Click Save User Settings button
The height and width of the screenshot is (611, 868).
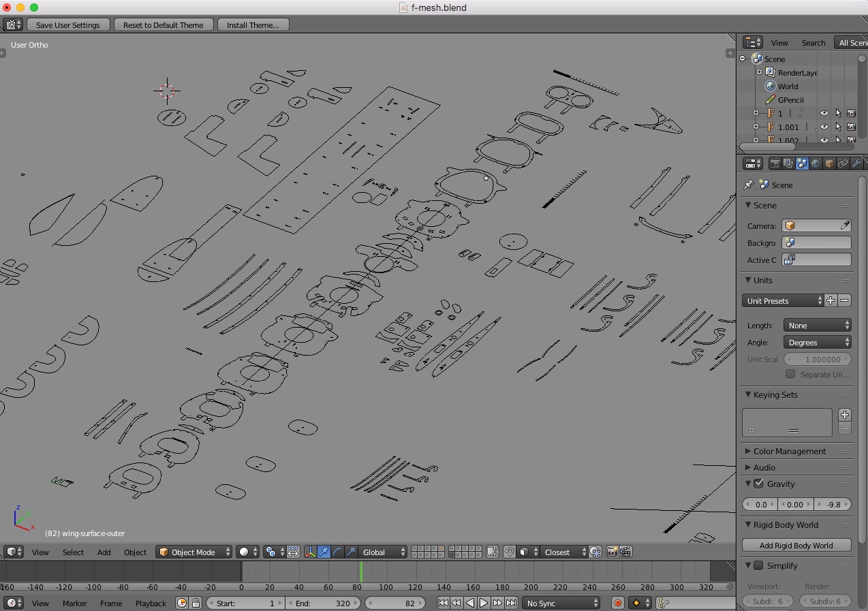pos(67,25)
